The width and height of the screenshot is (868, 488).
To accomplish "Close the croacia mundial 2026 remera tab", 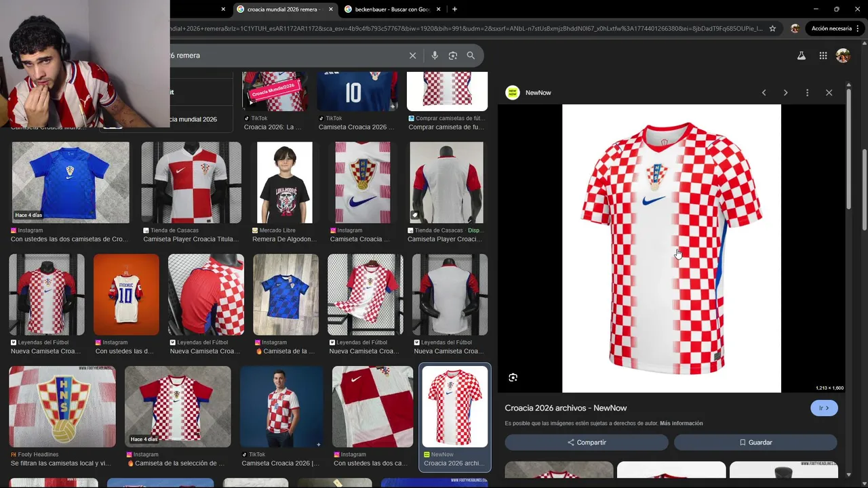I will [x=331, y=9].
